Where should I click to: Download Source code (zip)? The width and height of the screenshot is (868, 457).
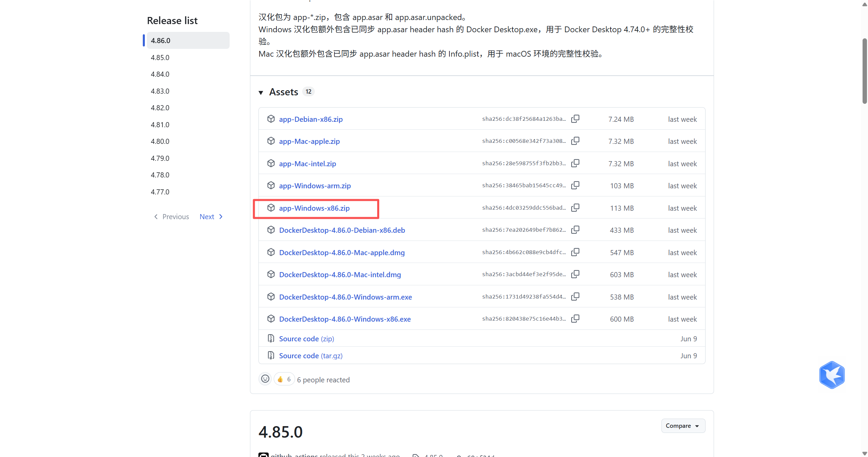[x=306, y=339]
